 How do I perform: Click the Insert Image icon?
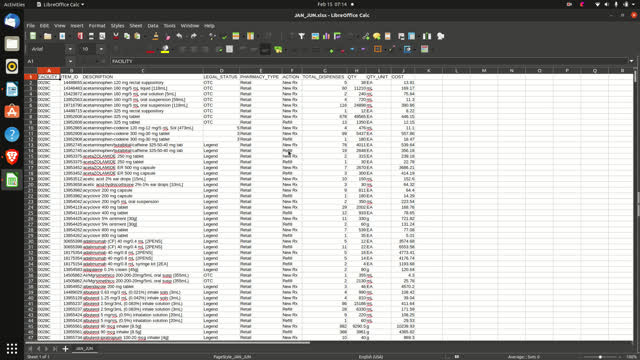(315, 36)
